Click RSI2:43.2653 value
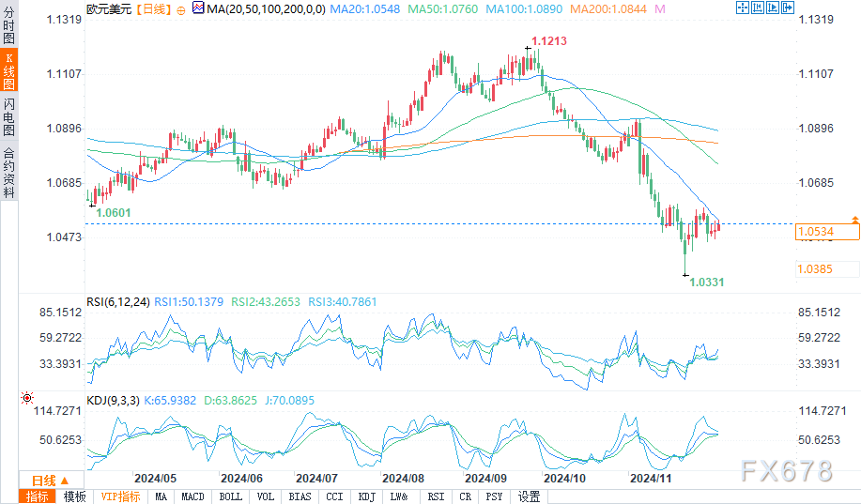The image size is (861, 504). (266, 302)
